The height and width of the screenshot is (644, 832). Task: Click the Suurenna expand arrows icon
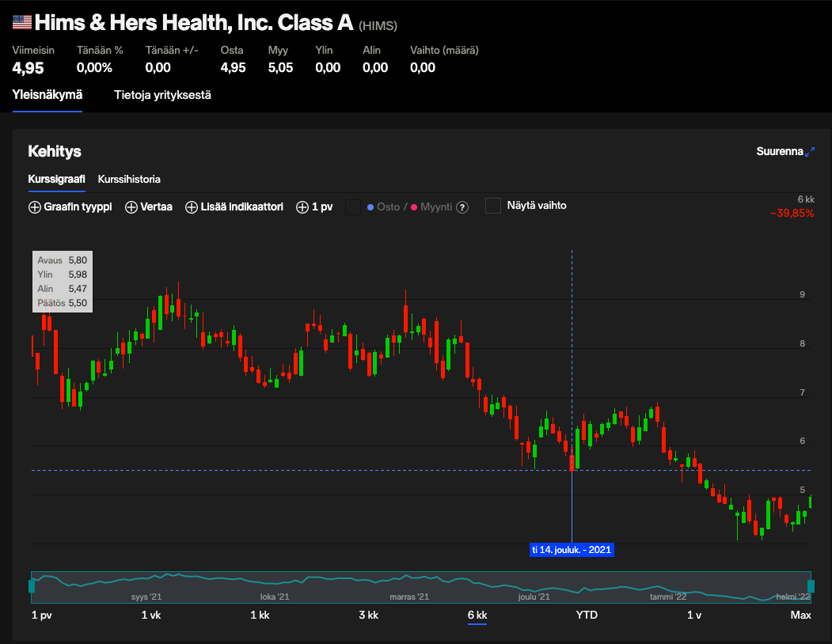(x=810, y=151)
